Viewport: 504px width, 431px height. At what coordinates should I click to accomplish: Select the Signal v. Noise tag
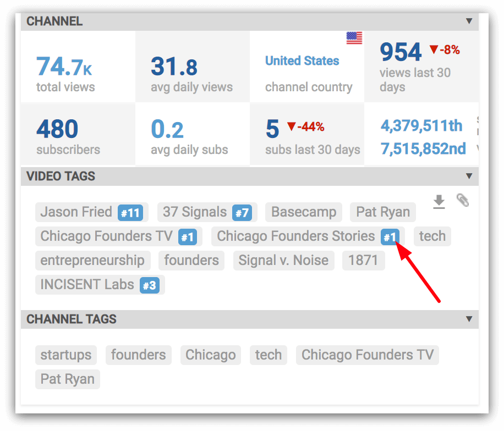(283, 261)
